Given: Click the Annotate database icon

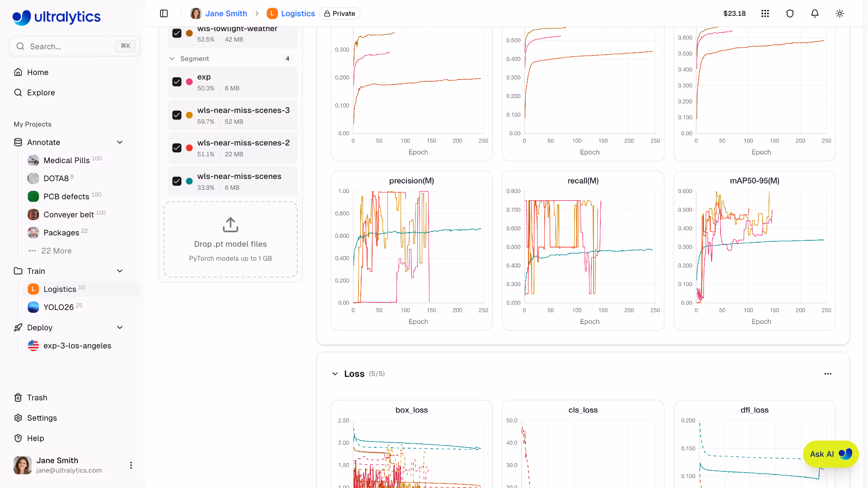Looking at the screenshot, I should point(18,142).
